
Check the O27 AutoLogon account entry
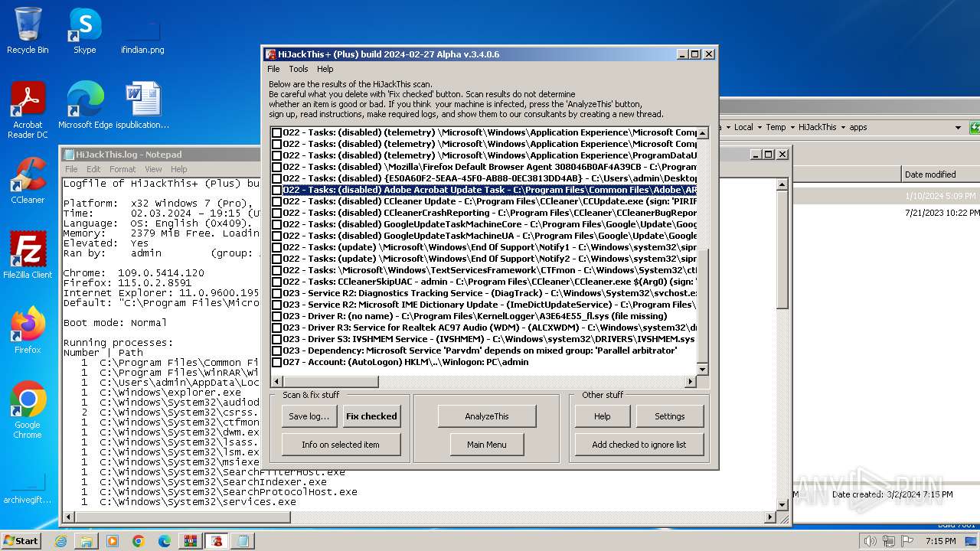277,362
